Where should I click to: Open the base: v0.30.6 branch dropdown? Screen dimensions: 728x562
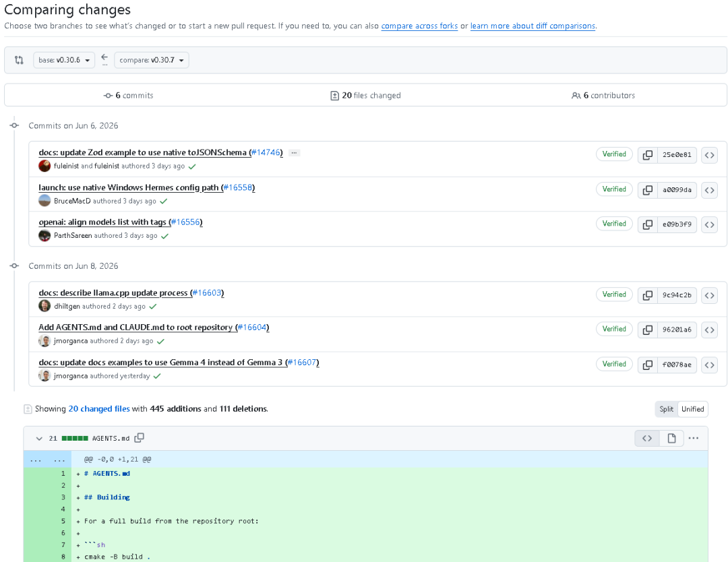click(x=64, y=60)
